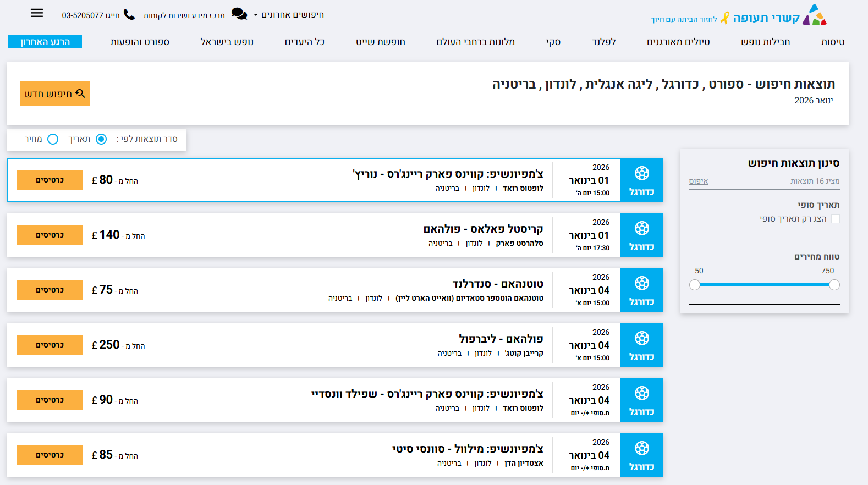Expand the חיפושים אחרונים dropdown
This screenshot has width=868, height=485.
click(289, 15)
